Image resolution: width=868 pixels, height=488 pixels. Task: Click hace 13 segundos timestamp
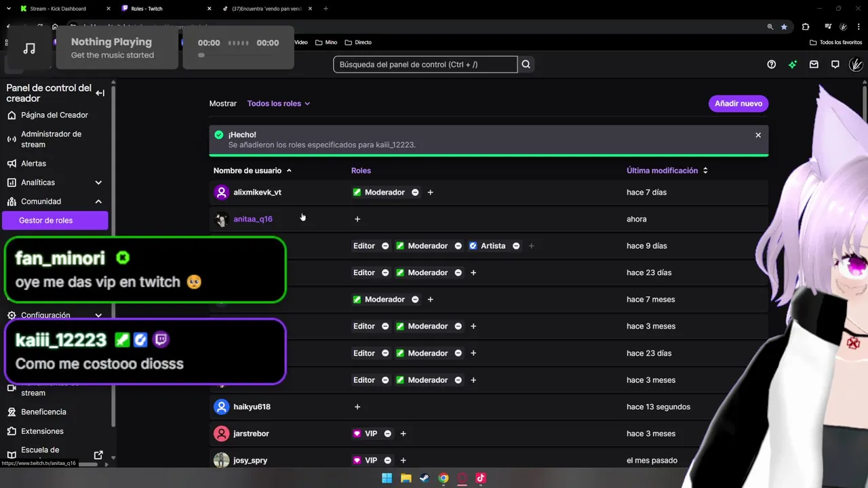pos(658,407)
